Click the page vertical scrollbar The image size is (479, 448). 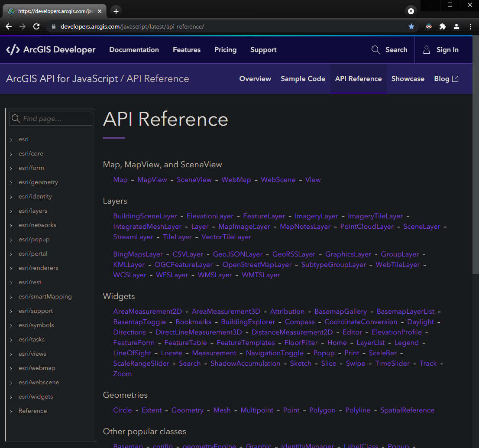click(x=476, y=154)
